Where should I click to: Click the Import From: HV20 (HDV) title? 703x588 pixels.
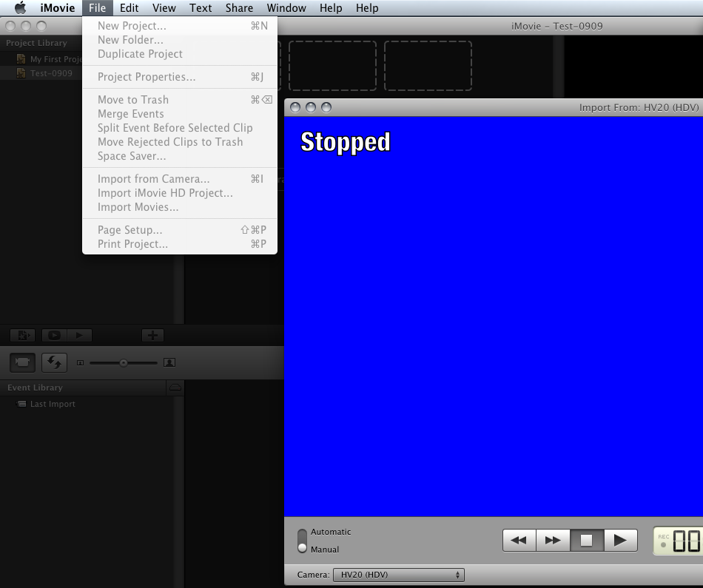coord(639,107)
